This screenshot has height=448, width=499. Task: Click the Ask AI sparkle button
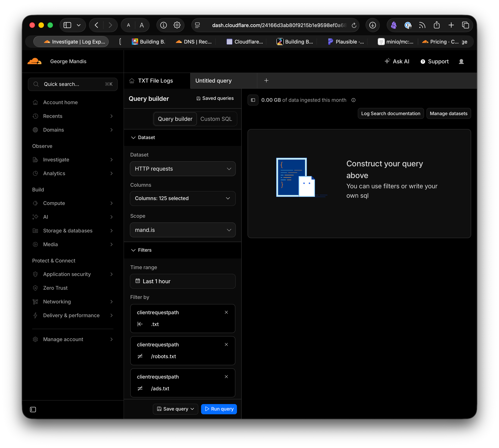click(x=397, y=61)
